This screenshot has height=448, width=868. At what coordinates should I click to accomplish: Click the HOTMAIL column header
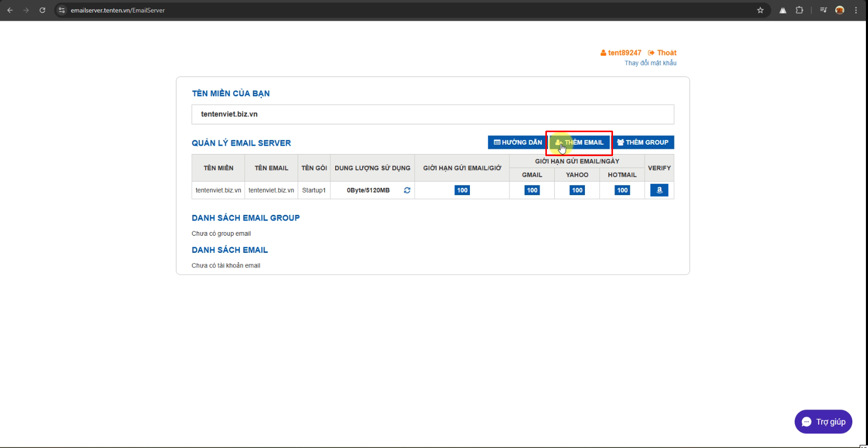pos(622,175)
